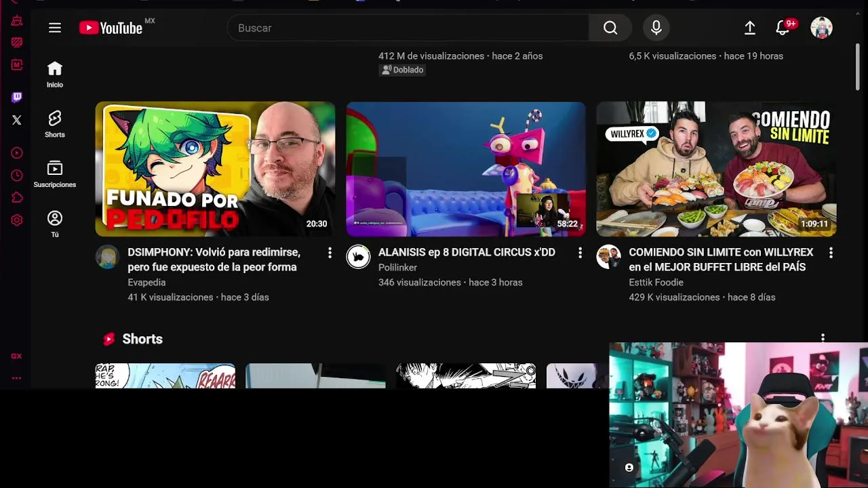The width and height of the screenshot is (868, 488).
Task: Open the YouTube hamburger guide menu
Action: [55, 28]
